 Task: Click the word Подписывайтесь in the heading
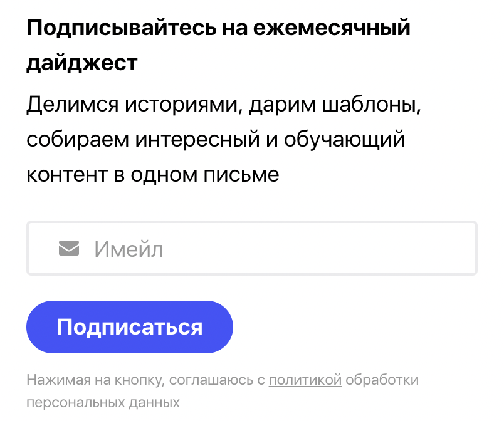[122, 28]
